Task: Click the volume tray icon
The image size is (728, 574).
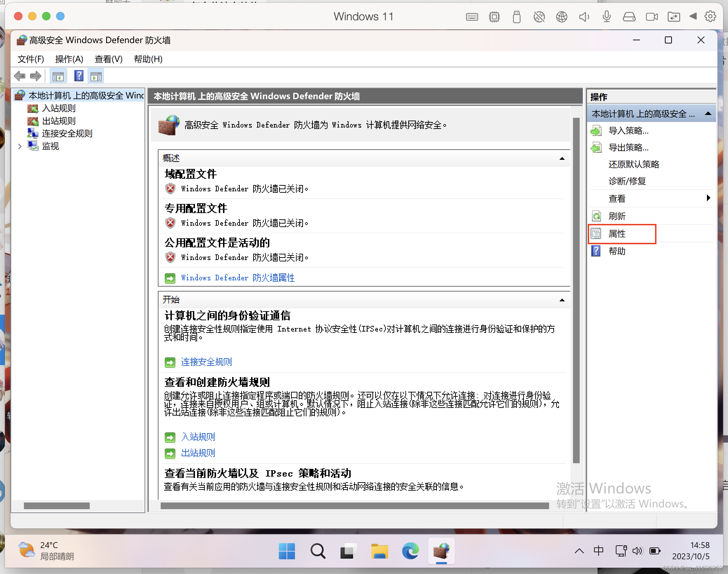Action: [x=637, y=551]
